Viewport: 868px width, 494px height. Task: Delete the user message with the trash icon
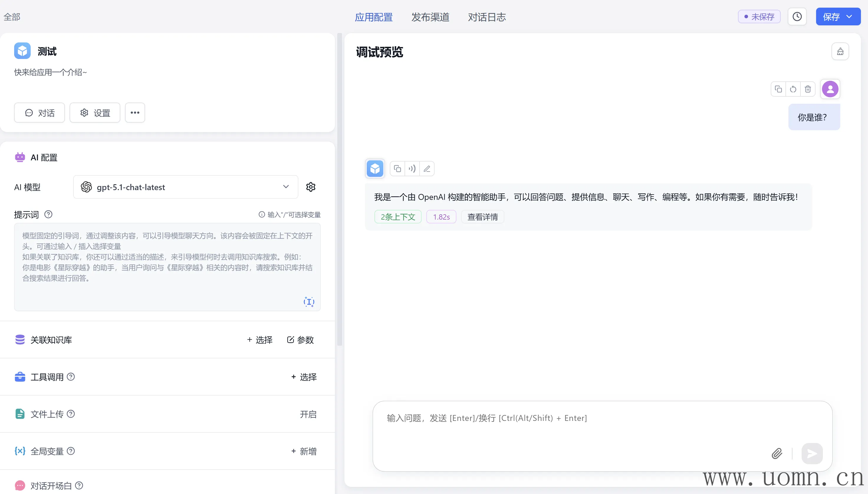(x=808, y=89)
